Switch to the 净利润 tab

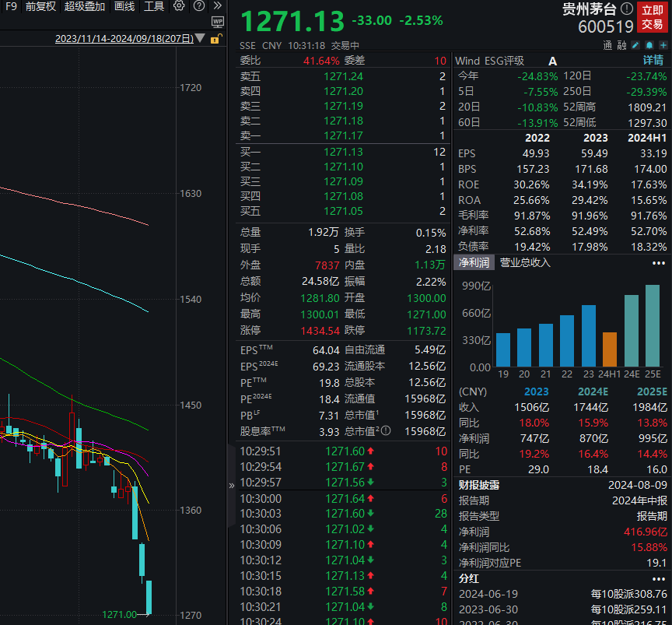click(474, 262)
